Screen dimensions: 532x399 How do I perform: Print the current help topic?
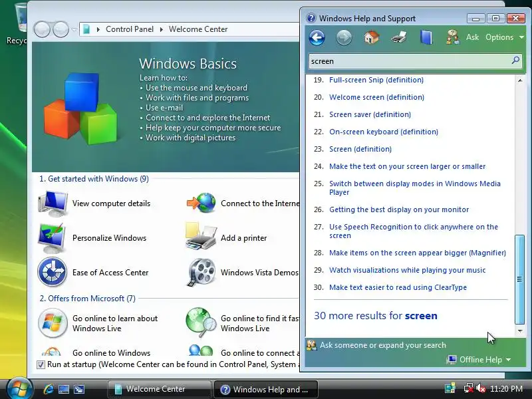point(399,37)
